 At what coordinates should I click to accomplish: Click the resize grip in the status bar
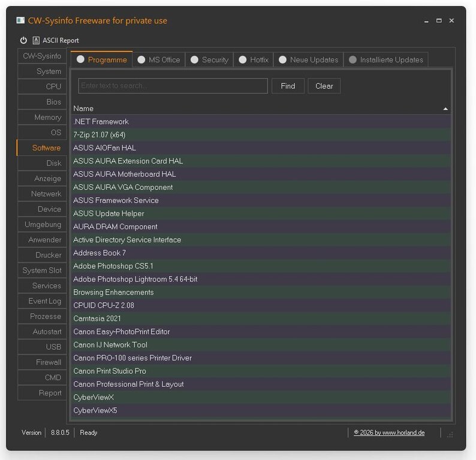450,433
